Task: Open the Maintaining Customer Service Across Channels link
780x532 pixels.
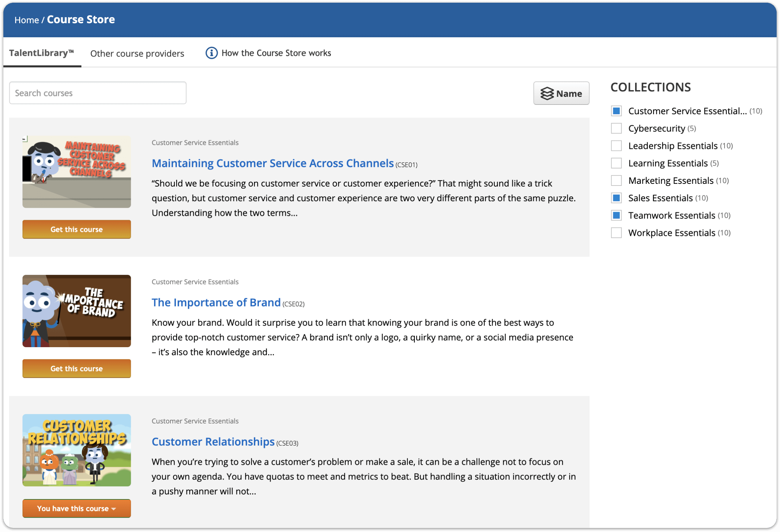Action: pyautogui.click(x=272, y=163)
